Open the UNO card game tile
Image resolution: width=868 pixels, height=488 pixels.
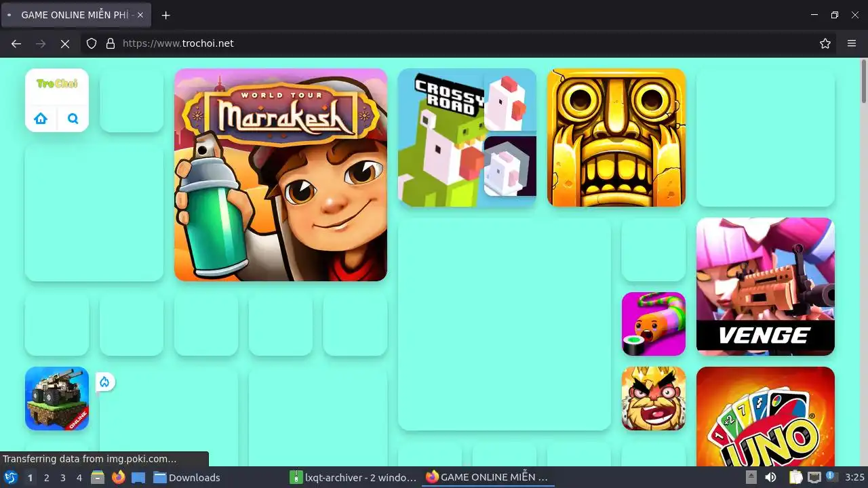tap(766, 417)
